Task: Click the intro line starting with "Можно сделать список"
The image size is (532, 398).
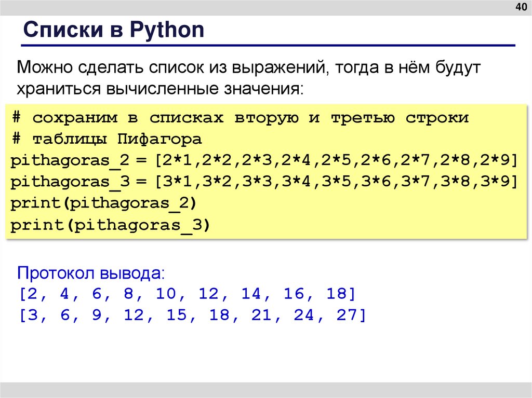Action: (x=243, y=67)
